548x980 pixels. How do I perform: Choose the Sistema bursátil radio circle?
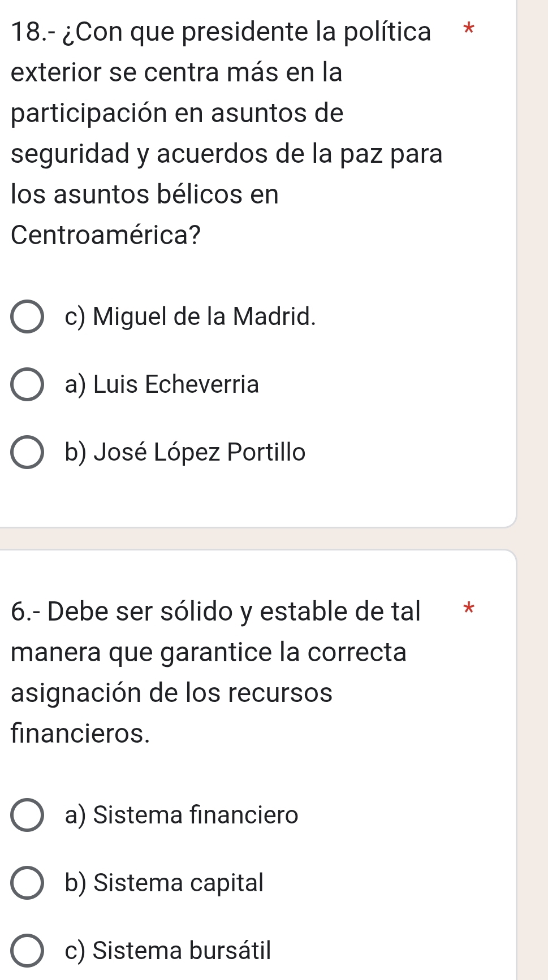coord(27,951)
